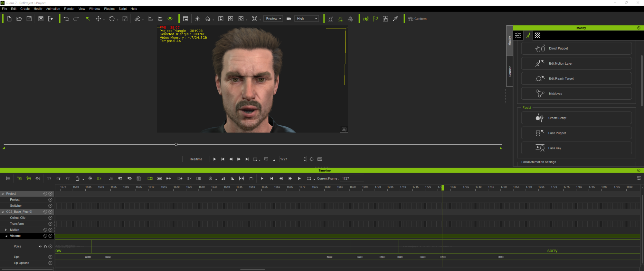Viewport: 644px width, 271px height.
Task: Activate the Rotate object tool
Action: click(112, 19)
